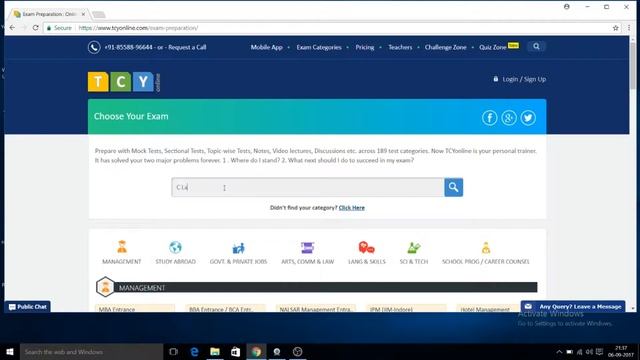Share via the Google Plus icon
640x360 pixels.
(509, 118)
